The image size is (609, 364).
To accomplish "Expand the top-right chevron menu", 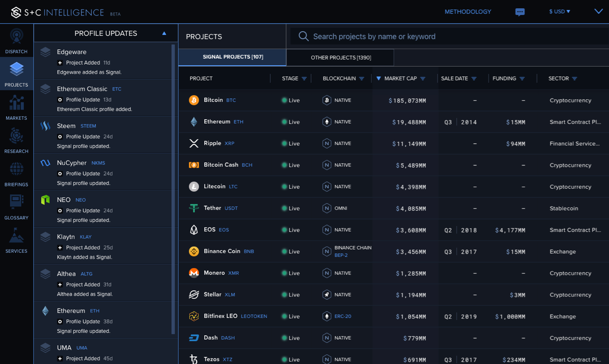I will [x=598, y=11].
